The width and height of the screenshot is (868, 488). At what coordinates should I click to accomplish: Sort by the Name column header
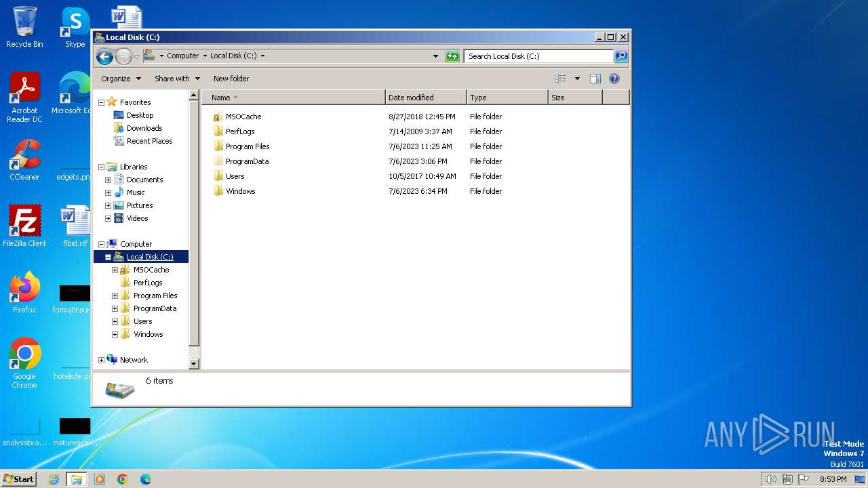click(x=294, y=98)
